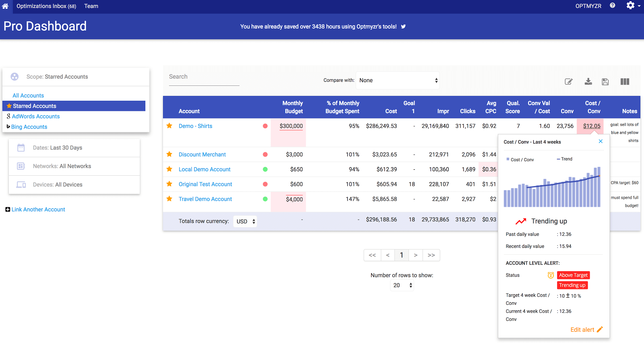Click the edit pencil icon above table
Image resolution: width=644 pixels, height=343 pixels.
click(568, 82)
